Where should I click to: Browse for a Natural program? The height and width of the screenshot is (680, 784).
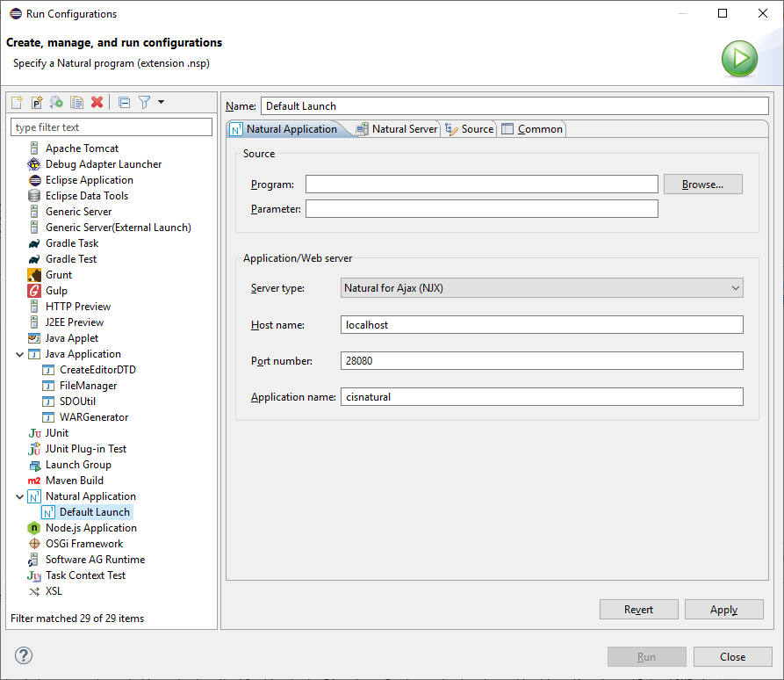[702, 184]
